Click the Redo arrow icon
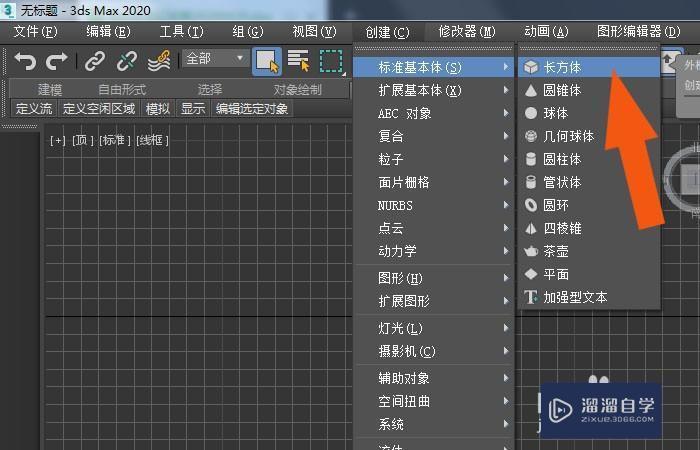Screen dimensions: 700x450 point(57,62)
